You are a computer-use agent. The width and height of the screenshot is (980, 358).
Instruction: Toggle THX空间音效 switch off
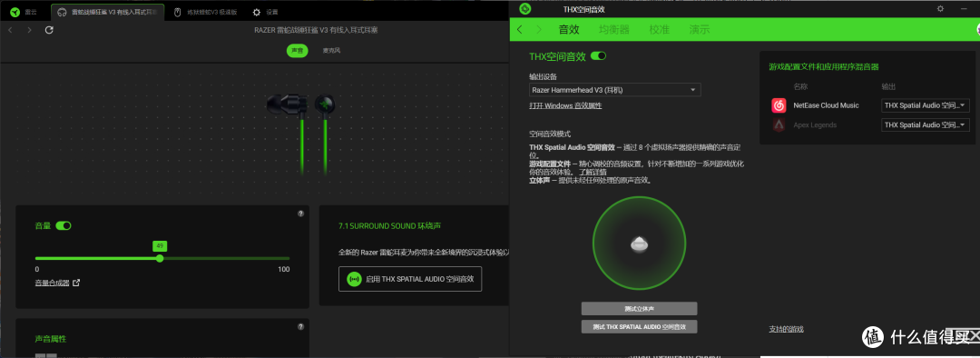click(x=598, y=55)
